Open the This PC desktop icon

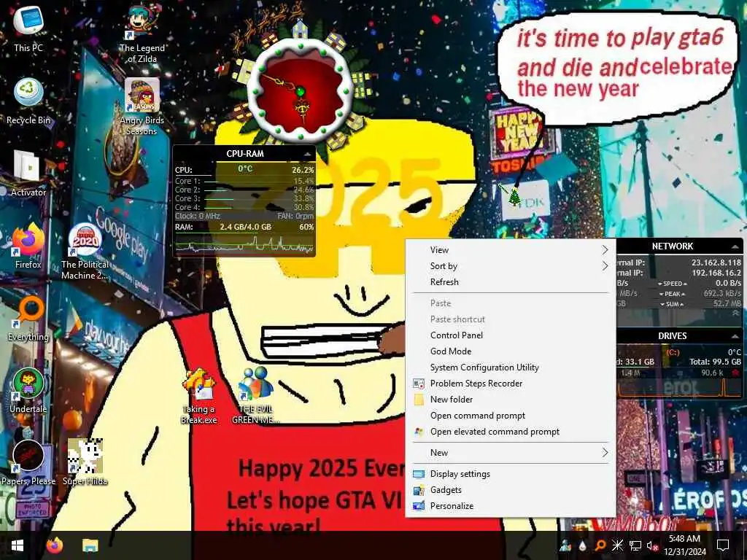(28, 28)
